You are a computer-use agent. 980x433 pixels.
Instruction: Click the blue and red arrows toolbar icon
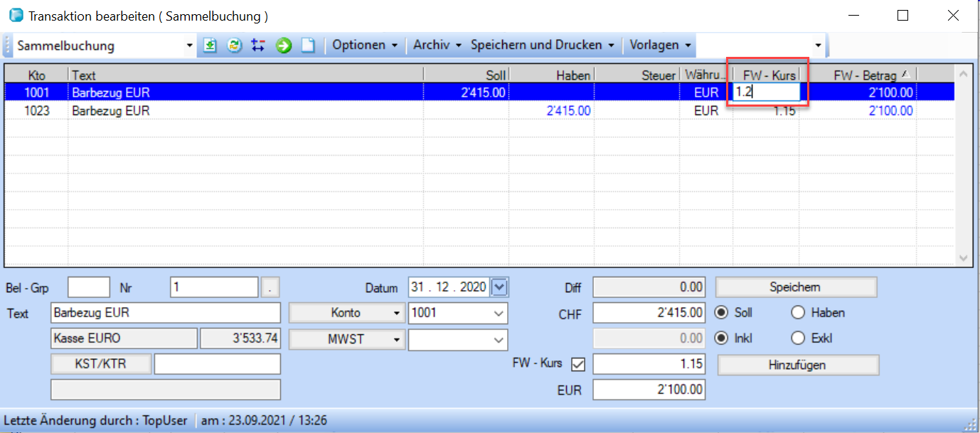[x=258, y=46]
